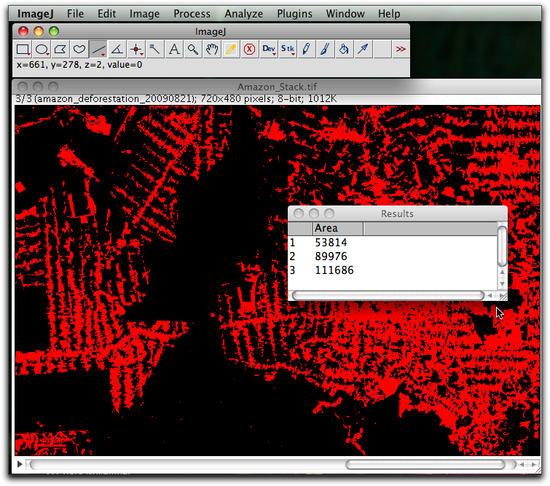The width and height of the screenshot is (550, 486).
Task: Choose the Text tool
Action: pyautogui.click(x=174, y=49)
